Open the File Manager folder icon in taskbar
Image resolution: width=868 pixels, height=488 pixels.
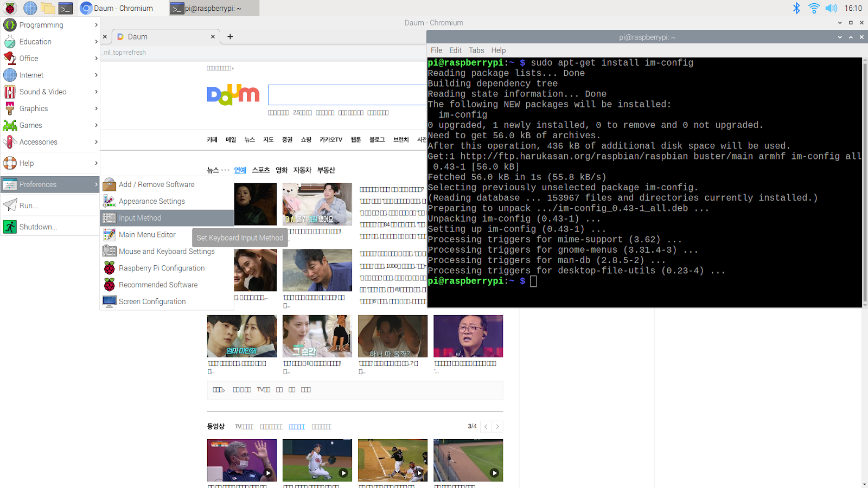tap(48, 8)
